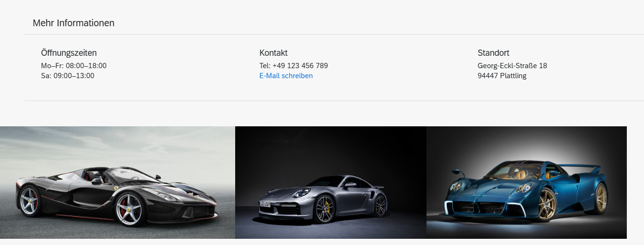Select the black Ferrari convertible image
This screenshot has width=644, height=245.
pyautogui.click(x=117, y=183)
